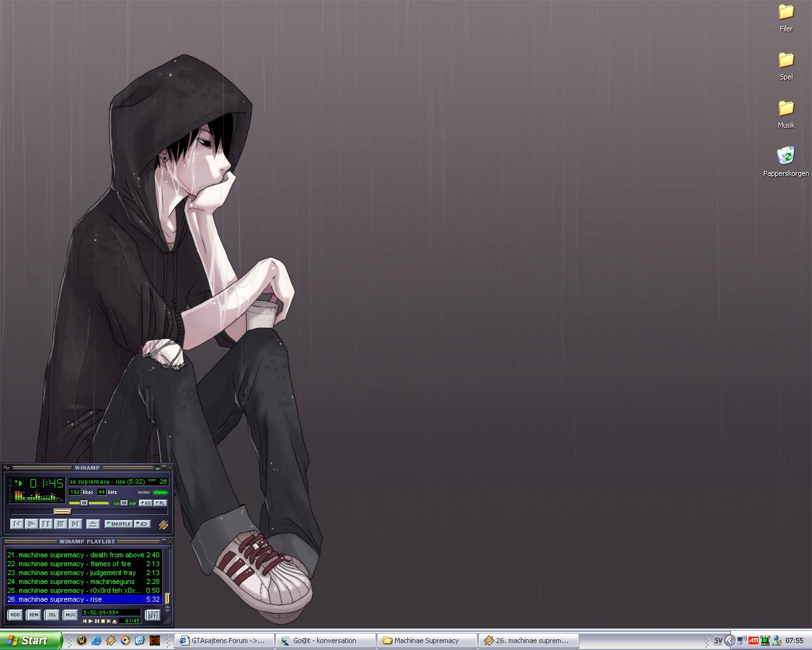This screenshot has width=812, height=650.
Task: Launch Winamp from quick launch bar
Action: (111, 640)
